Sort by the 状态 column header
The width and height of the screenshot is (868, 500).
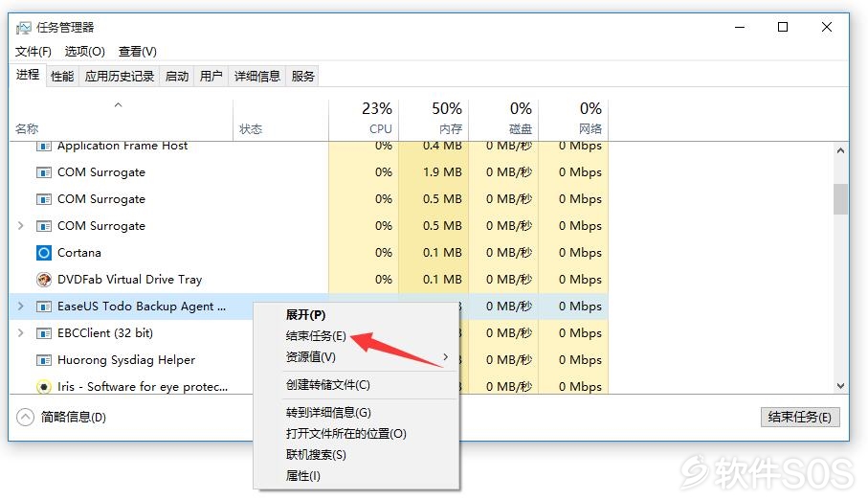pos(280,120)
